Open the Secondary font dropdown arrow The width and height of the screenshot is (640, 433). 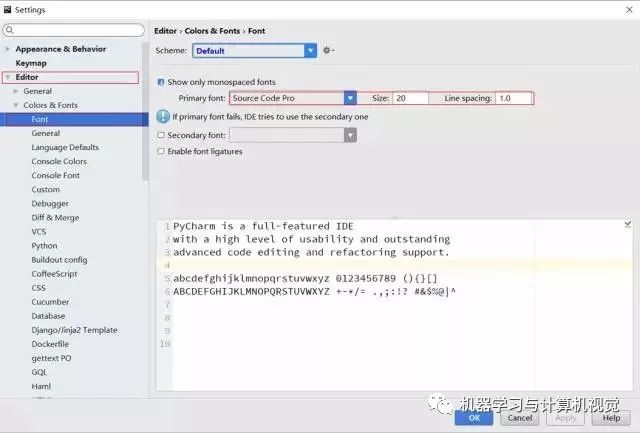click(350, 135)
